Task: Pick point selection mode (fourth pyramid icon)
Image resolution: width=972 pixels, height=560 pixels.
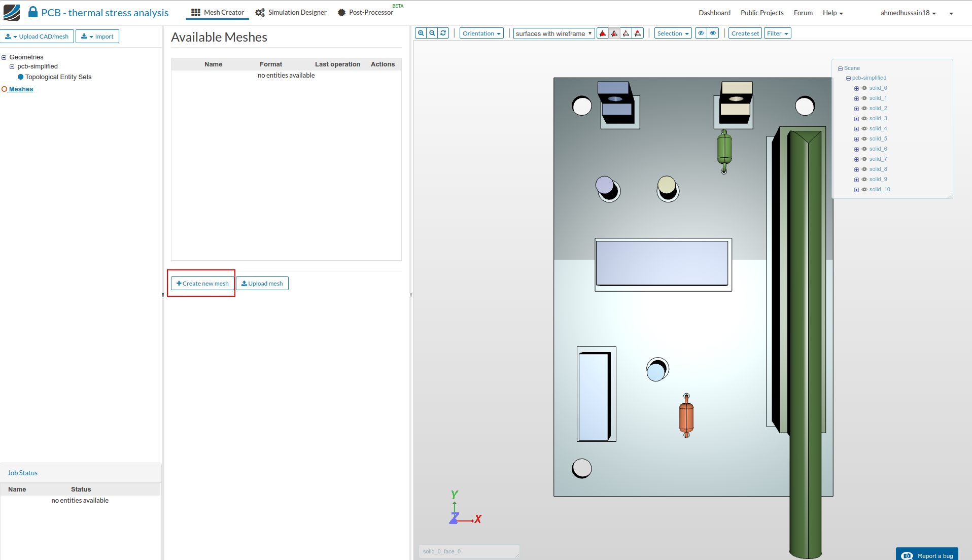Action: point(638,33)
